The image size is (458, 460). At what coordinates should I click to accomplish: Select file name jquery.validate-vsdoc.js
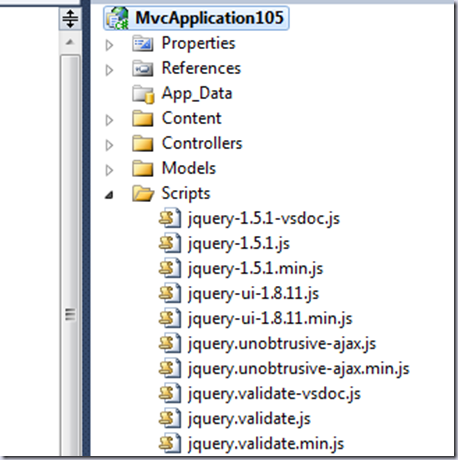(274, 394)
